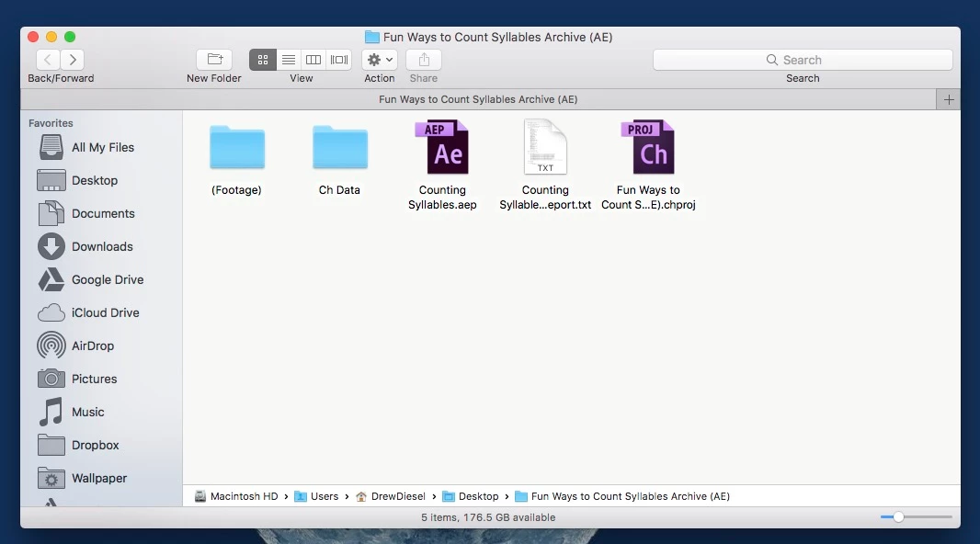Create a New Folder from toolbar
Image resolution: width=980 pixels, height=544 pixels.
coord(214,60)
